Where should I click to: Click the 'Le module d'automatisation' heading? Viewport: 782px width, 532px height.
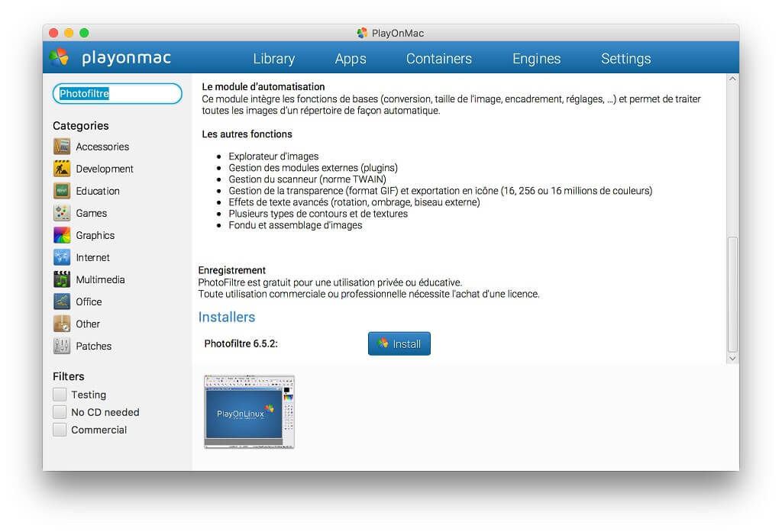tap(263, 87)
